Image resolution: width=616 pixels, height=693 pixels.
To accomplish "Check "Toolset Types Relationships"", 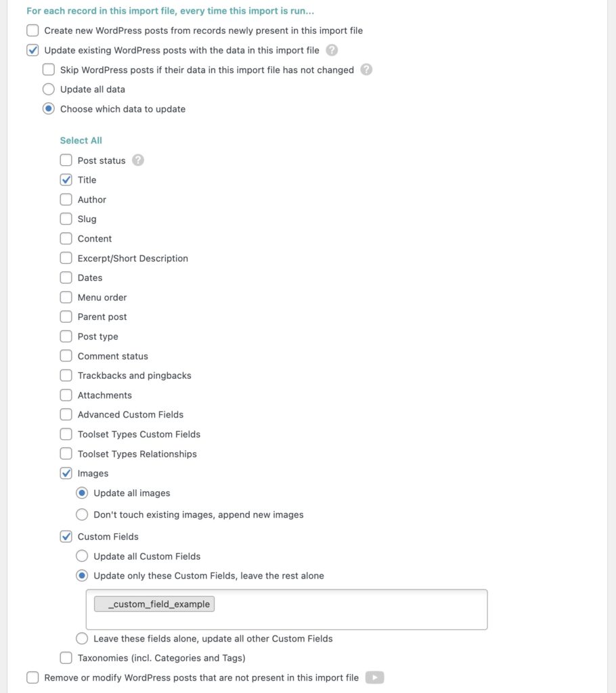I will (x=66, y=453).
